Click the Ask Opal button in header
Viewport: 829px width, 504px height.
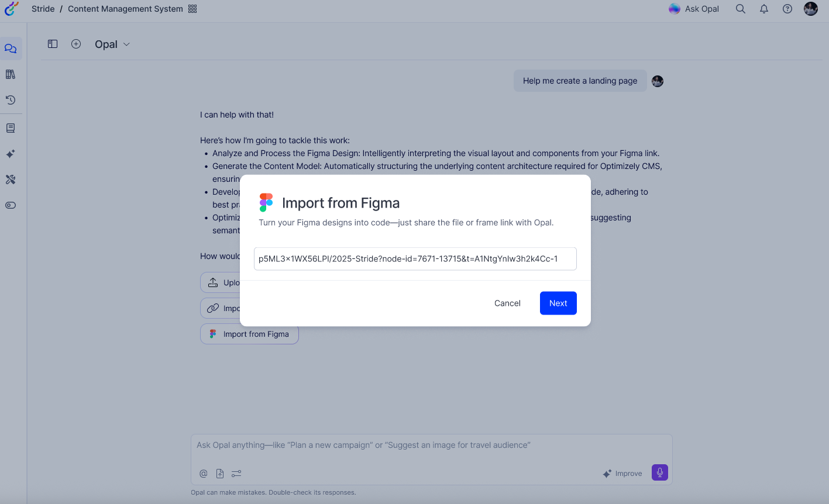point(694,9)
